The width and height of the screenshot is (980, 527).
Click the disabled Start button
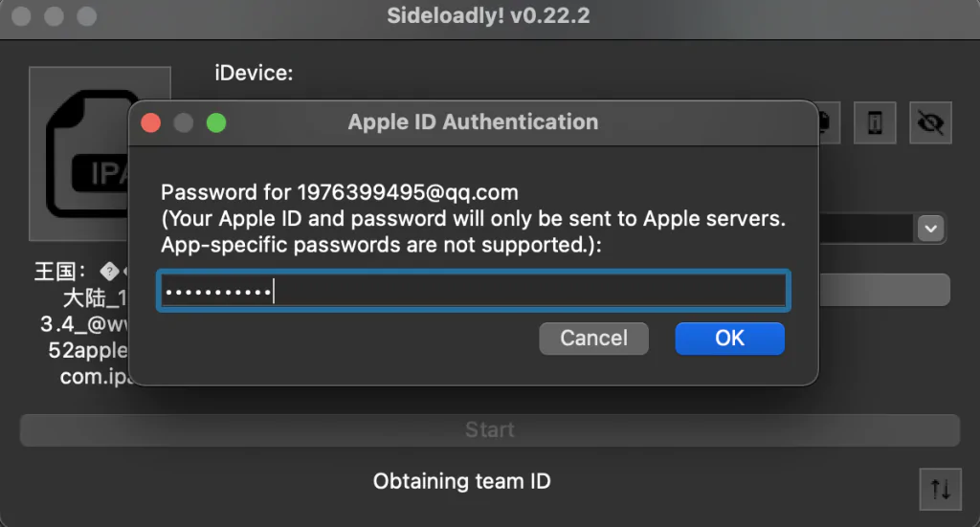click(x=490, y=429)
